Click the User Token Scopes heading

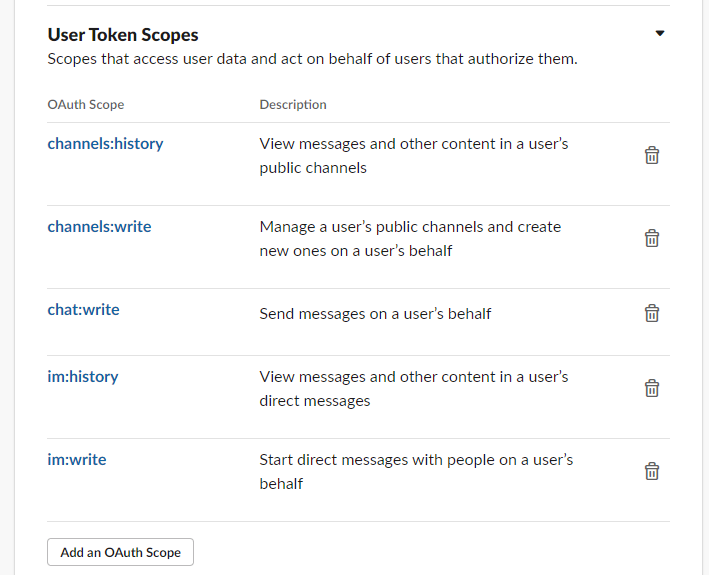pyautogui.click(x=123, y=35)
